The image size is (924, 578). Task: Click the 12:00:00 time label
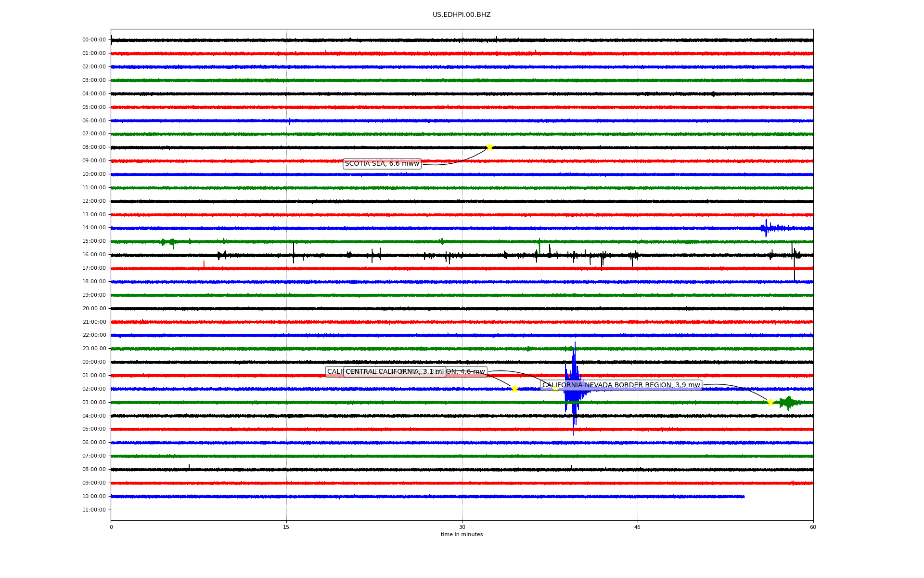(94, 201)
